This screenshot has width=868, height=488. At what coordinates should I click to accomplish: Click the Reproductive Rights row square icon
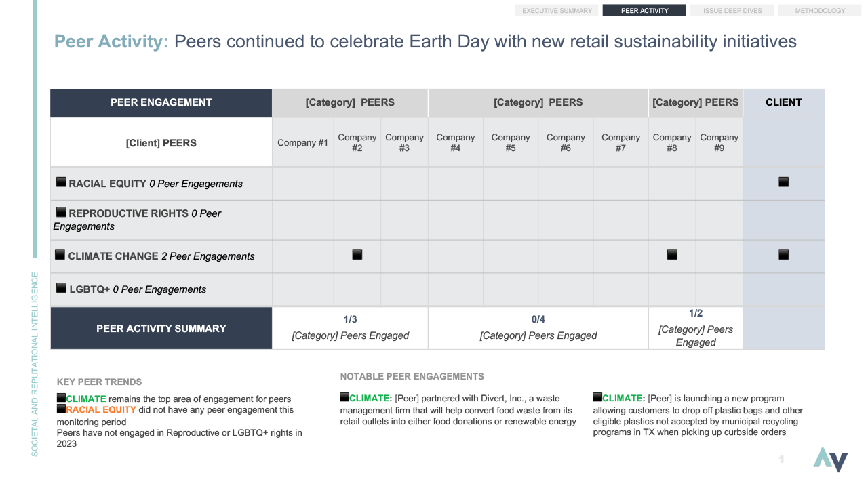pos(61,212)
